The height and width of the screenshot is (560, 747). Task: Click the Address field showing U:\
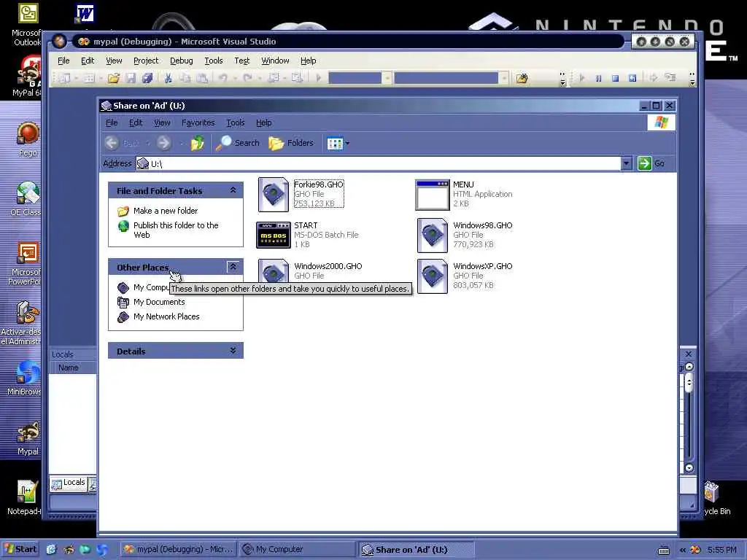(379, 163)
